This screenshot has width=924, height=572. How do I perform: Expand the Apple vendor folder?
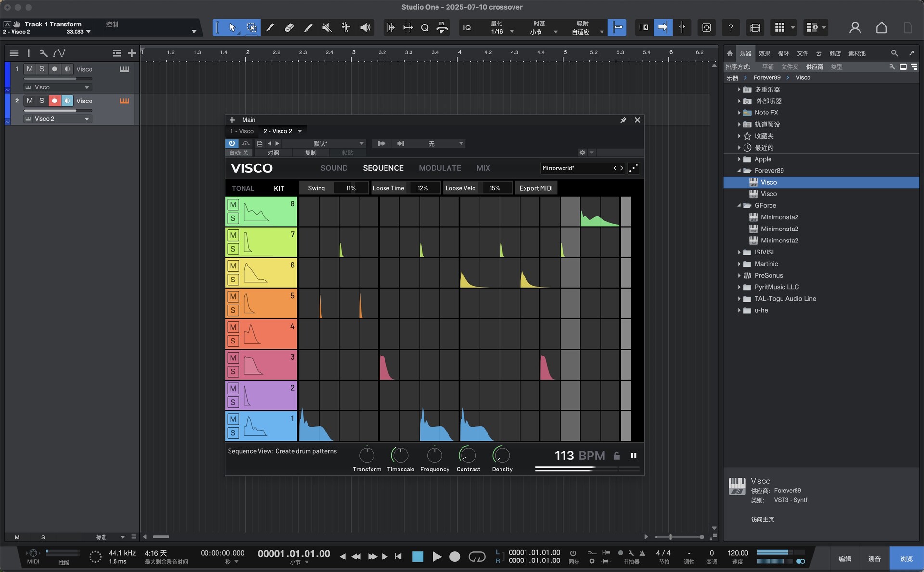pyautogui.click(x=739, y=159)
